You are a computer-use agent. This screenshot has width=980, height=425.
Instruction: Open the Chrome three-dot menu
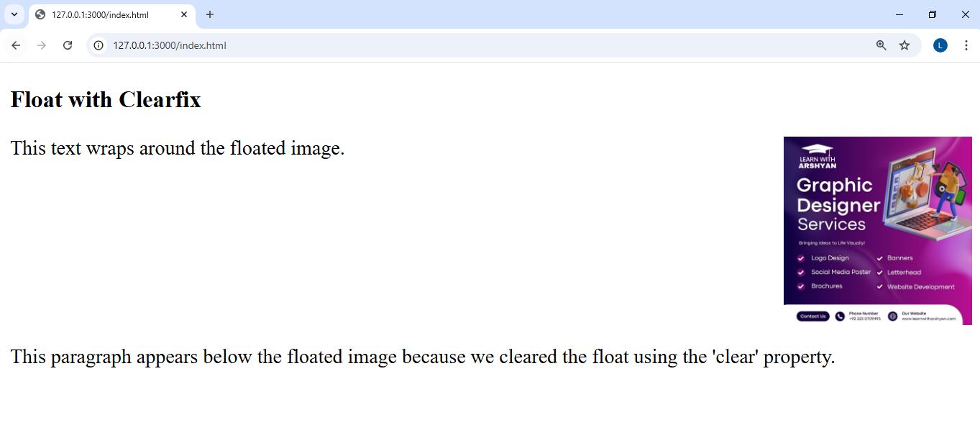click(x=966, y=45)
